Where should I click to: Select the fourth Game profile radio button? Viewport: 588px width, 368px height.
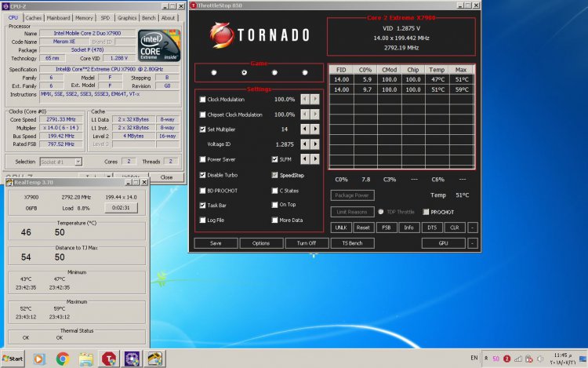point(305,72)
